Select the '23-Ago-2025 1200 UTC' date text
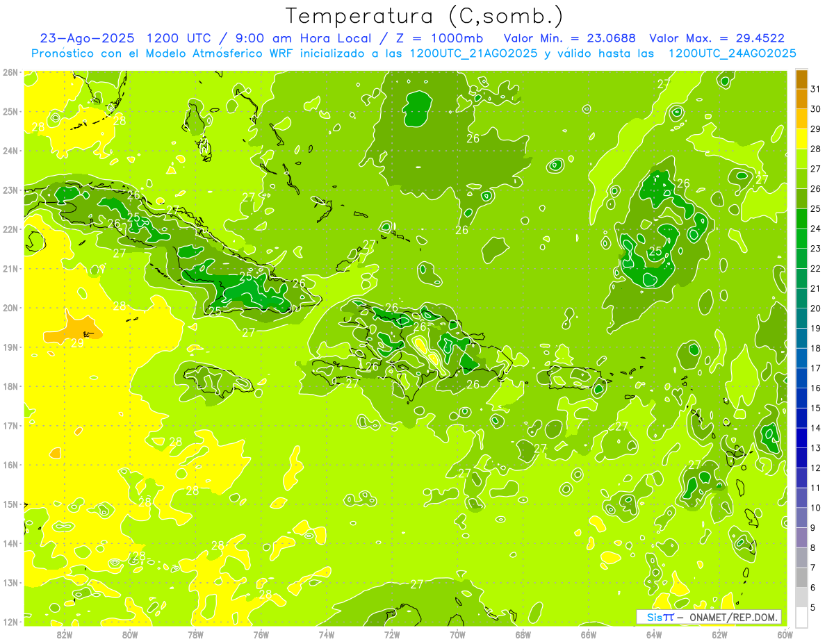The width and height of the screenshot is (834, 644). click(127, 38)
